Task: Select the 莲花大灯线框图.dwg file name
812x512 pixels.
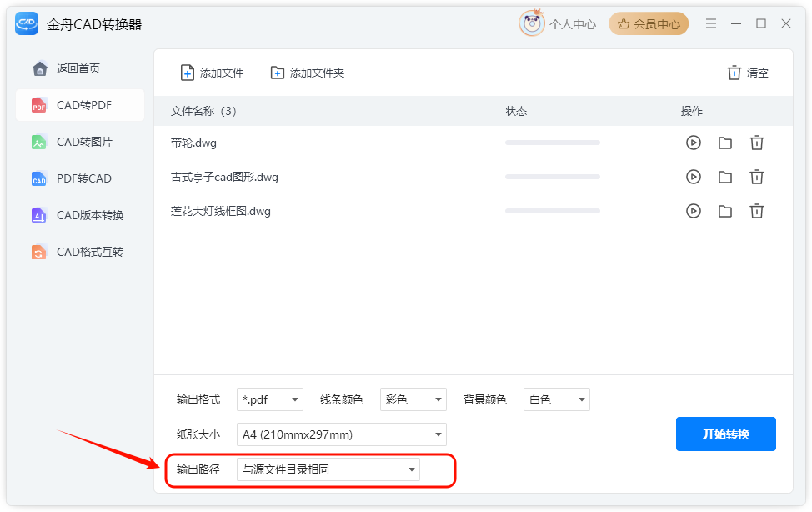Action: (221, 212)
